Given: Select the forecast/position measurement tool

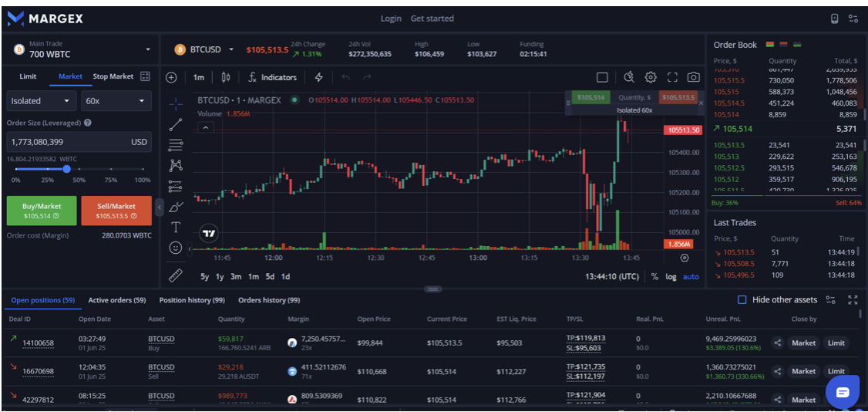Looking at the screenshot, I should (176, 186).
